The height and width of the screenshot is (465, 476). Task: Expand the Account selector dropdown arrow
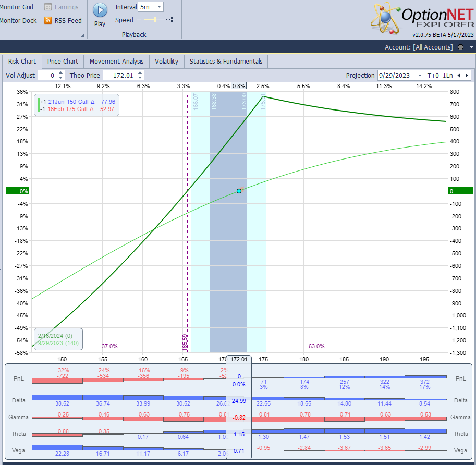(471, 47)
